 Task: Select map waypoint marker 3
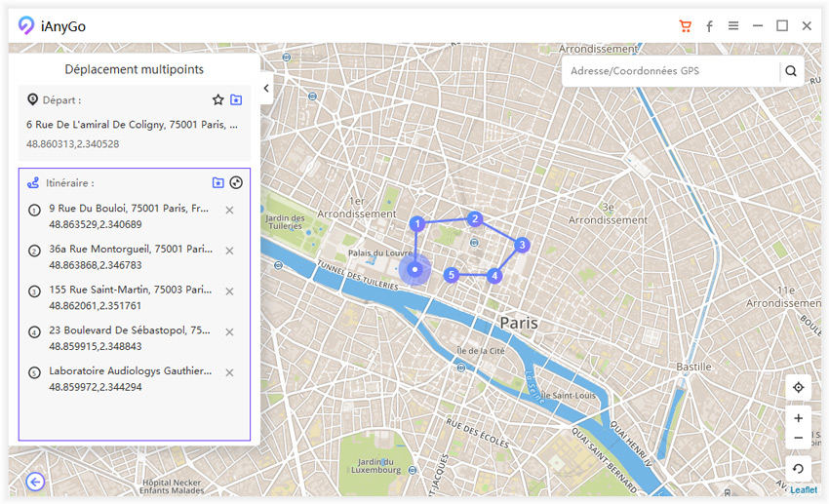click(522, 245)
